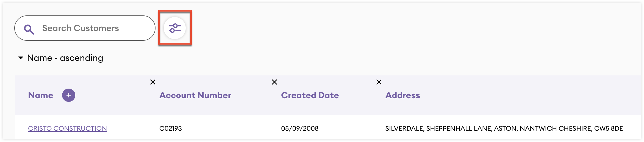Expand the sort order dropdown arrow

(x=21, y=58)
